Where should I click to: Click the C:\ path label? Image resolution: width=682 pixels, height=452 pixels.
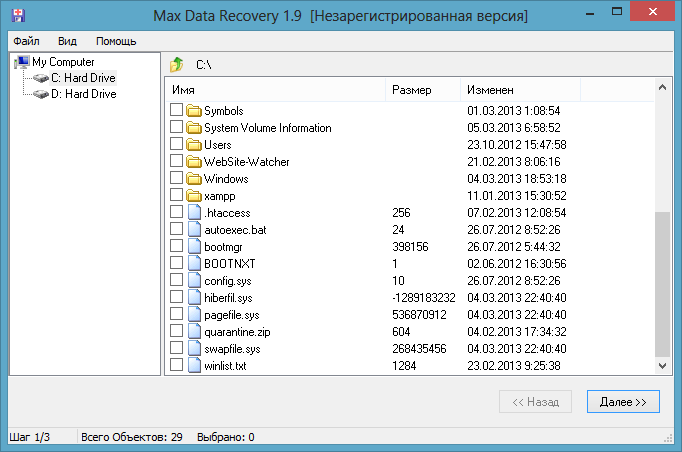(x=204, y=65)
